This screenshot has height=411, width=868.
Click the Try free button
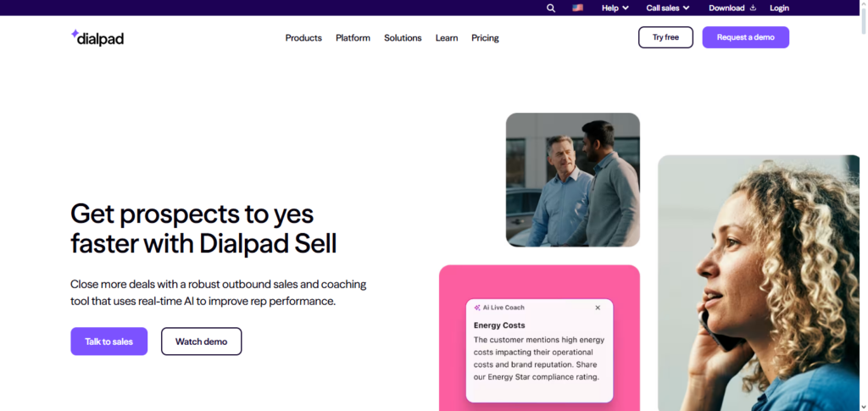click(665, 37)
